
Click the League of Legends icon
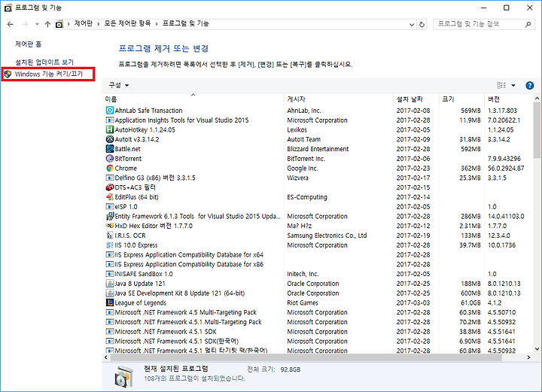click(x=110, y=302)
